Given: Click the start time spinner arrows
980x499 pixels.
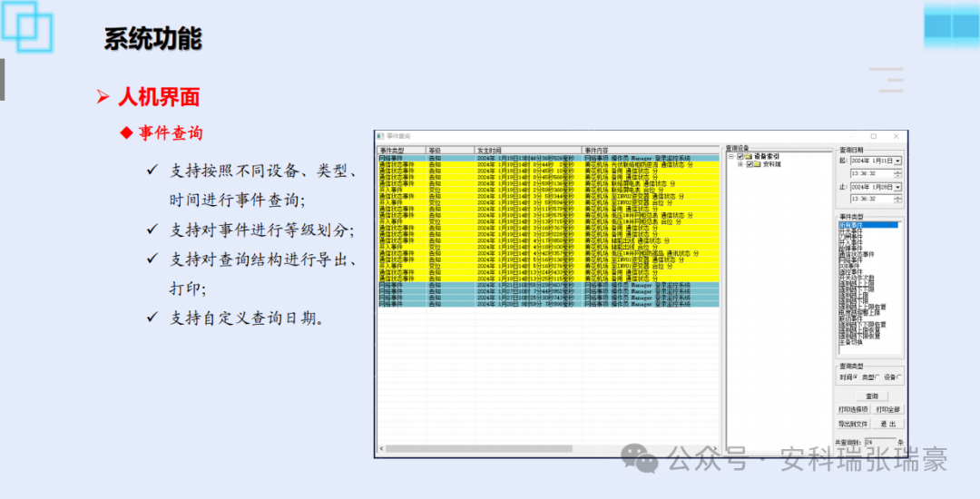Looking at the screenshot, I should [898, 173].
